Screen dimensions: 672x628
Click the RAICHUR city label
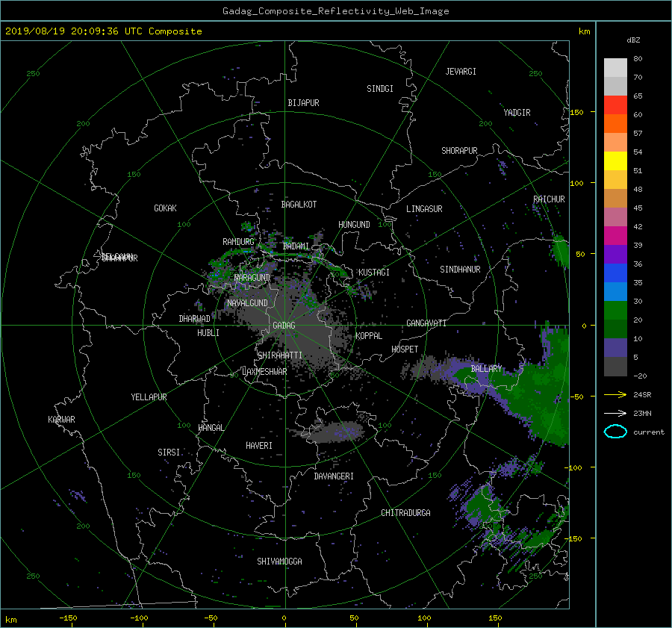pyautogui.click(x=549, y=199)
